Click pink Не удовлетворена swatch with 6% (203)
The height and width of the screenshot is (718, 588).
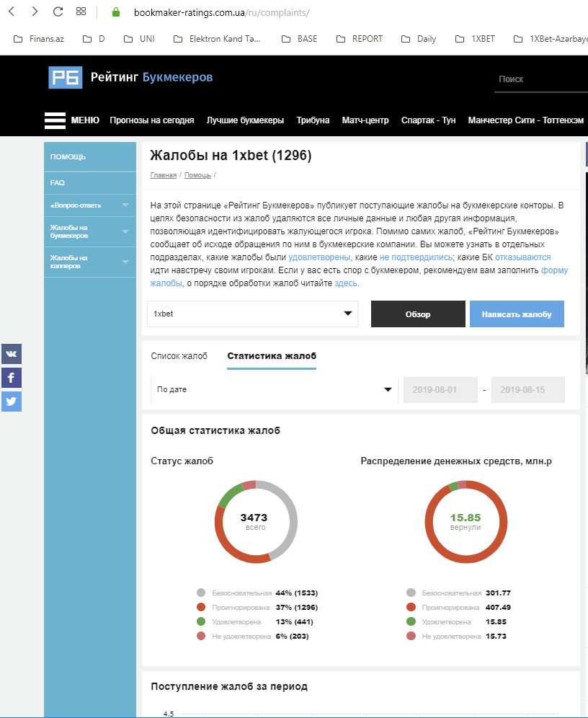tap(201, 636)
